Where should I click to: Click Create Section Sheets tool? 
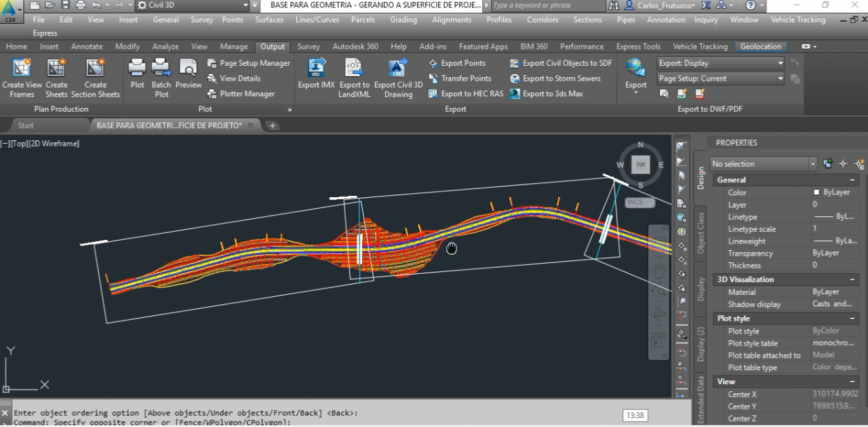(x=95, y=79)
